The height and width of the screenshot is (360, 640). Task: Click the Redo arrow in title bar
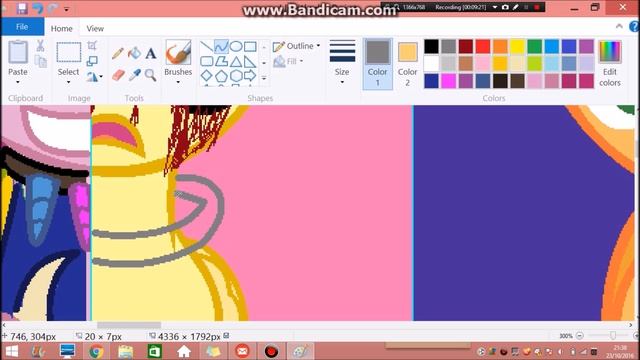(52, 8)
